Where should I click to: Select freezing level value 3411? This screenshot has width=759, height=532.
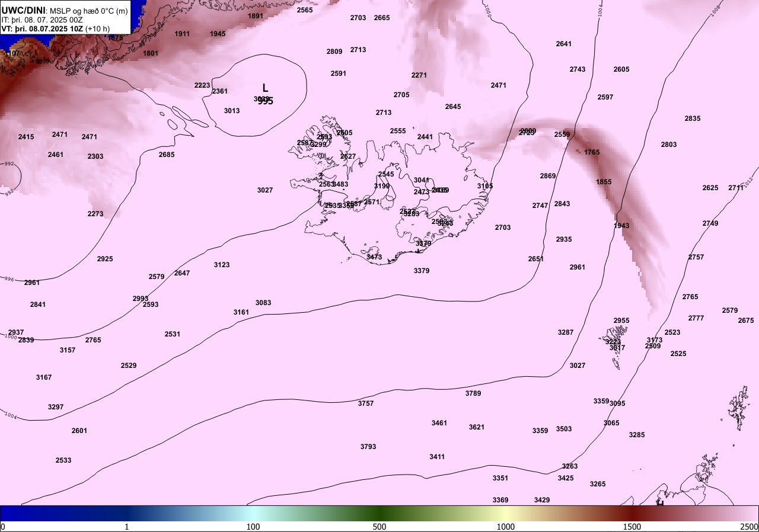pyautogui.click(x=437, y=457)
